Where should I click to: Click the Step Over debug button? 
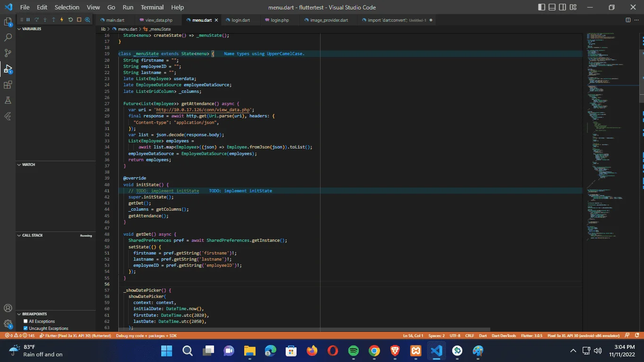[x=36, y=20]
